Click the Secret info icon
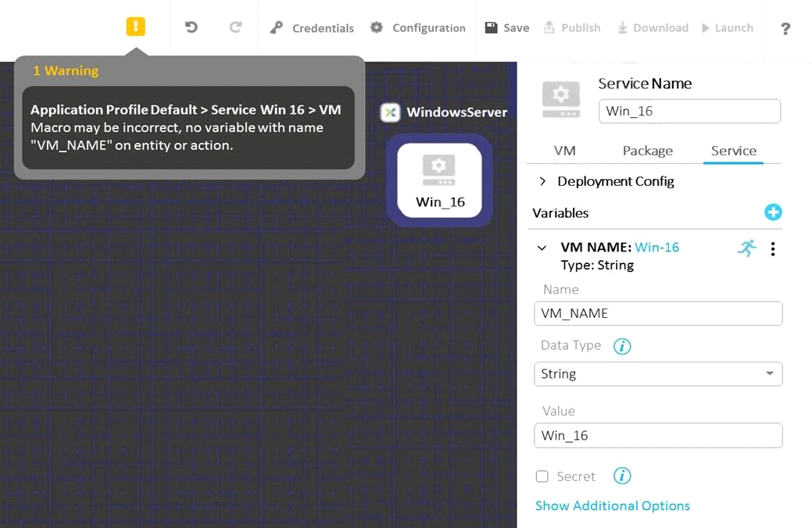The height and width of the screenshot is (528, 812). tap(622, 476)
